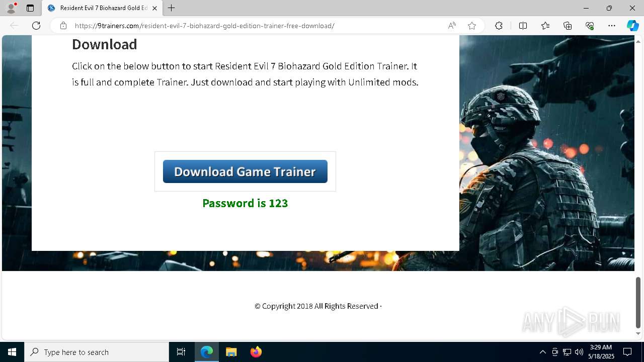Click the browser profile icon

tap(11, 8)
